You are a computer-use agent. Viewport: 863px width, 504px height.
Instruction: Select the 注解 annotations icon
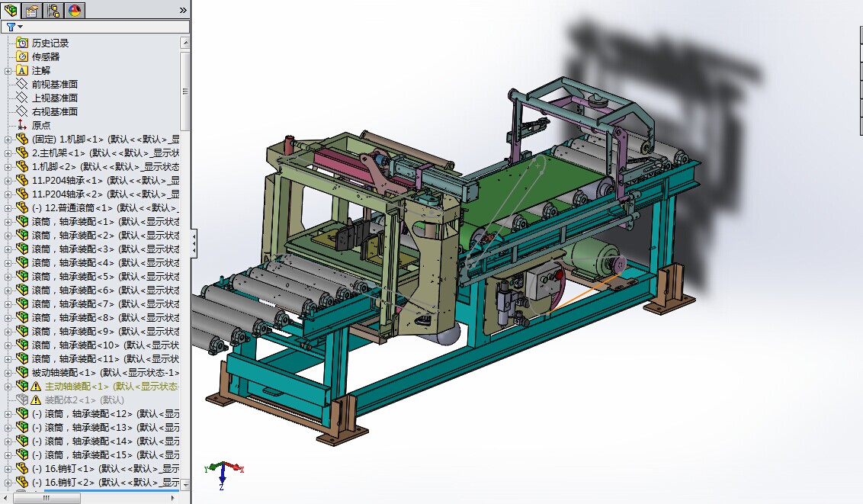[x=22, y=70]
